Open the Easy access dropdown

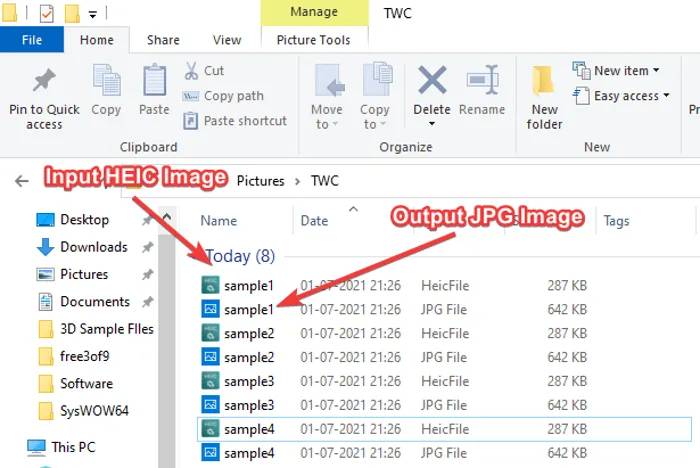[616, 96]
